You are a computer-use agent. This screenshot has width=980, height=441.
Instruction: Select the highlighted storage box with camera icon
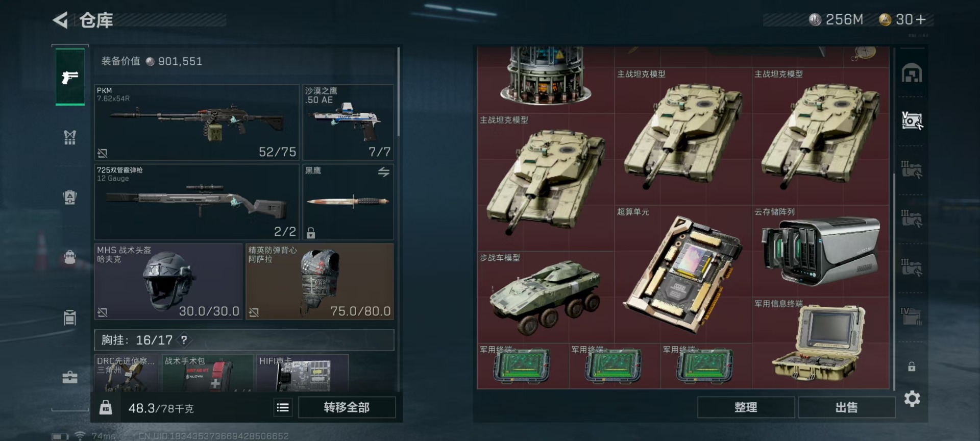912,121
